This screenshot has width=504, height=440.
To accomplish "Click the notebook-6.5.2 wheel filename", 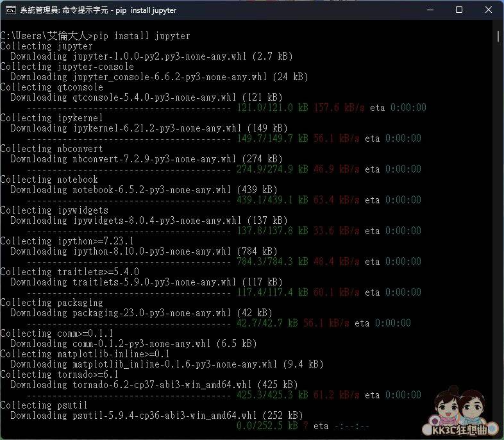I will (x=149, y=190).
